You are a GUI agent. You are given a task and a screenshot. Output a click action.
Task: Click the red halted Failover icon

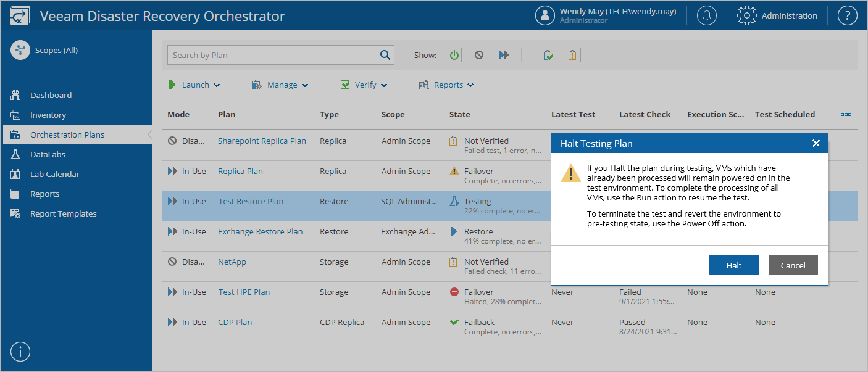tap(454, 292)
